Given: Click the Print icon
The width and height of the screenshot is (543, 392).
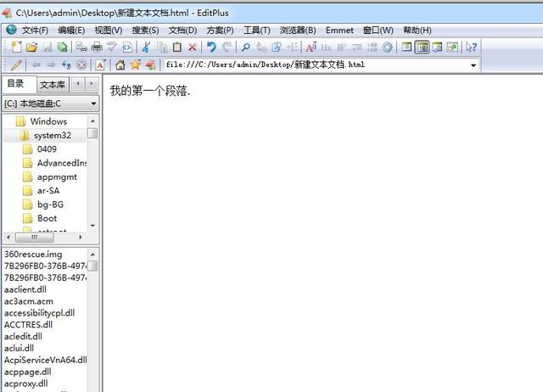Looking at the screenshot, I should click(x=97, y=47).
